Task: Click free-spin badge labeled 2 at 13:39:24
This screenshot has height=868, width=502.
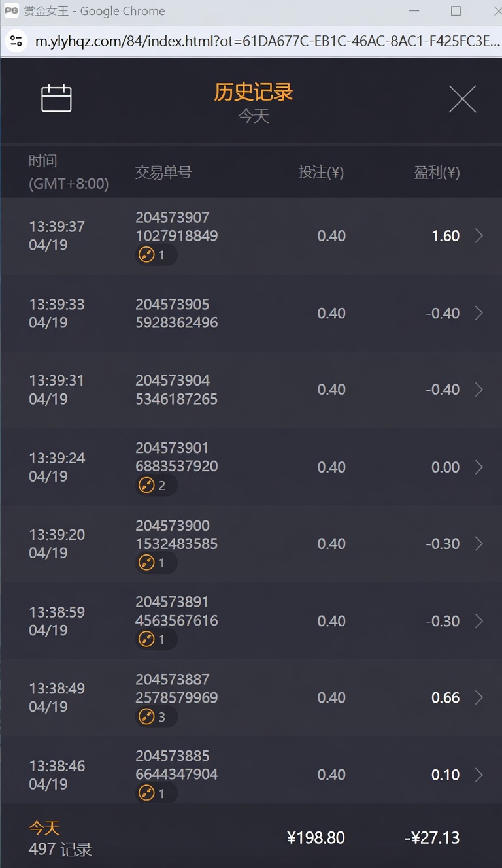Action: 156,486
